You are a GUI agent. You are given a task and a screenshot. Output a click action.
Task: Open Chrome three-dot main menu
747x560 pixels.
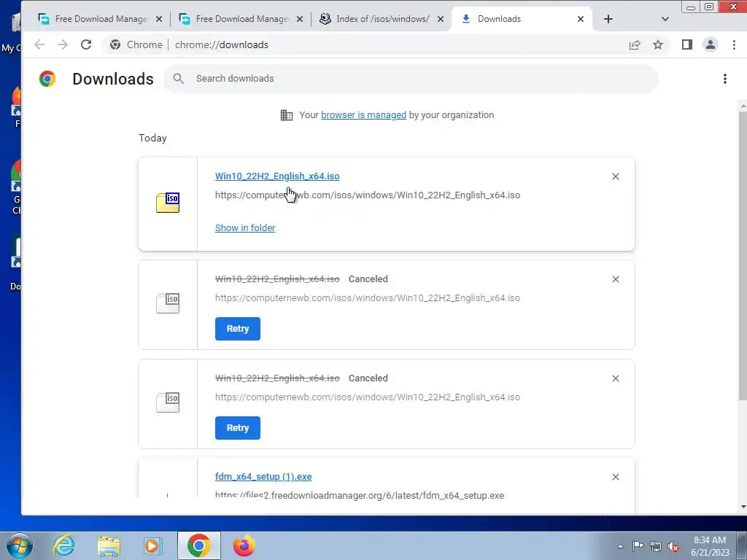pyautogui.click(x=734, y=44)
